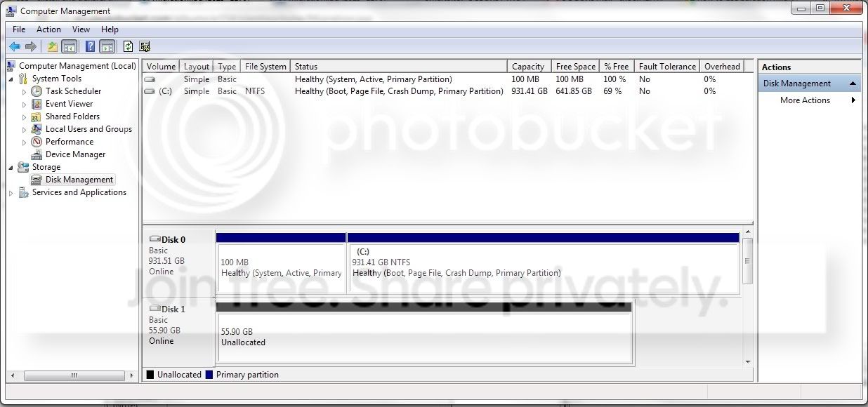Screen dimensions: 868x407
Task: Open the Action menu
Action: (48, 29)
